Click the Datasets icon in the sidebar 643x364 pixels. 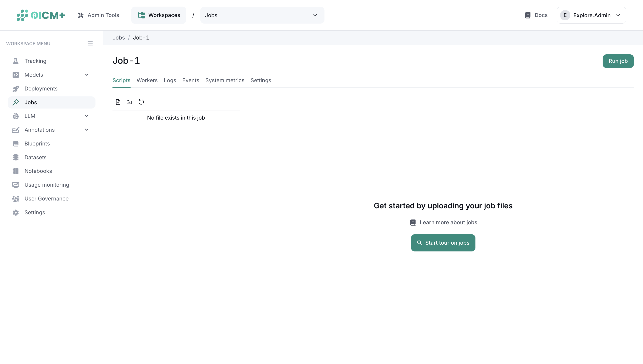click(x=16, y=157)
